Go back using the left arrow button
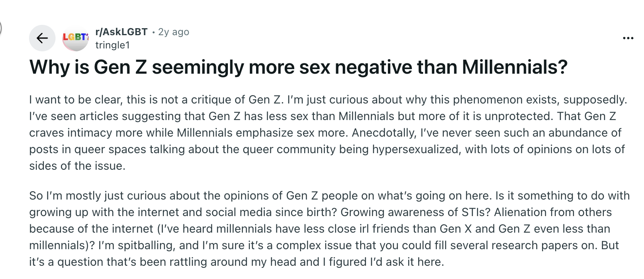Image resolution: width=644 pixels, height=279 pixels. pyautogui.click(x=42, y=38)
